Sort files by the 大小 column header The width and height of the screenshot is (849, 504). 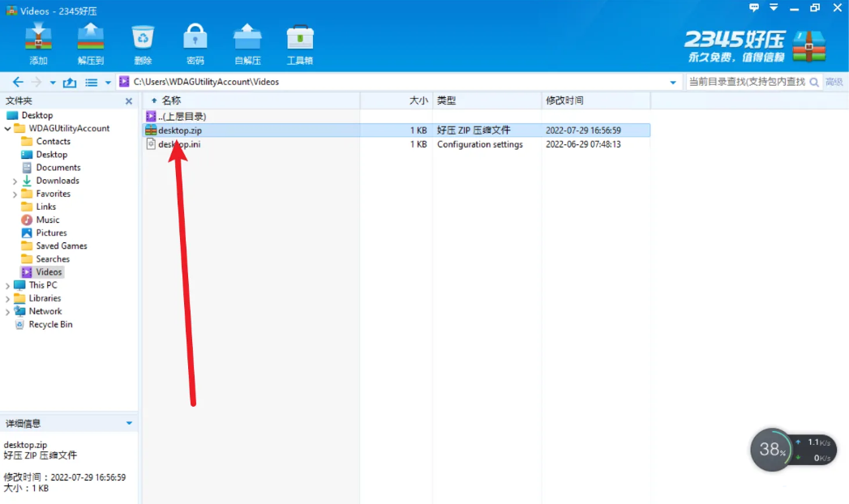pyautogui.click(x=415, y=100)
